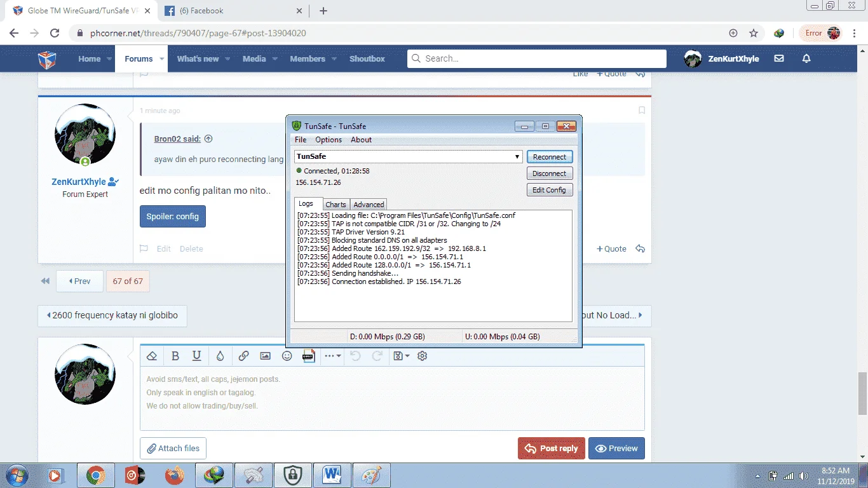Open Paint from the taskbar
This screenshot has width=868, height=488.
pyautogui.click(x=372, y=475)
